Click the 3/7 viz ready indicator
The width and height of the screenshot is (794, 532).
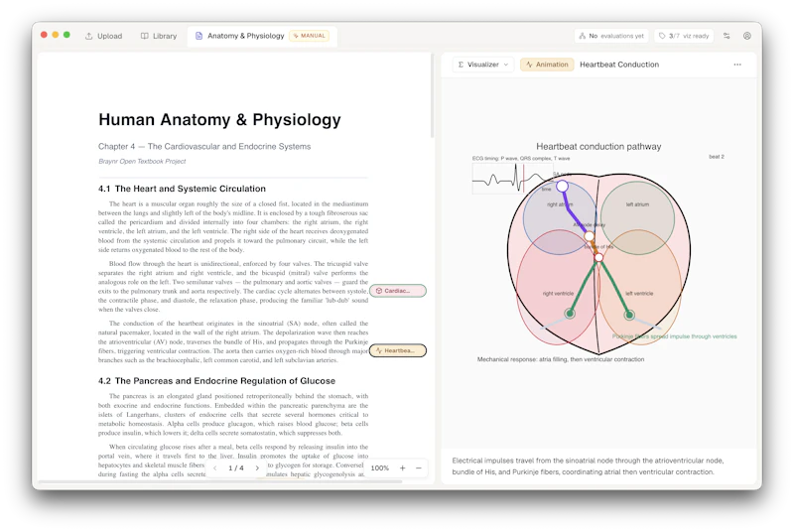pyautogui.click(x=684, y=36)
